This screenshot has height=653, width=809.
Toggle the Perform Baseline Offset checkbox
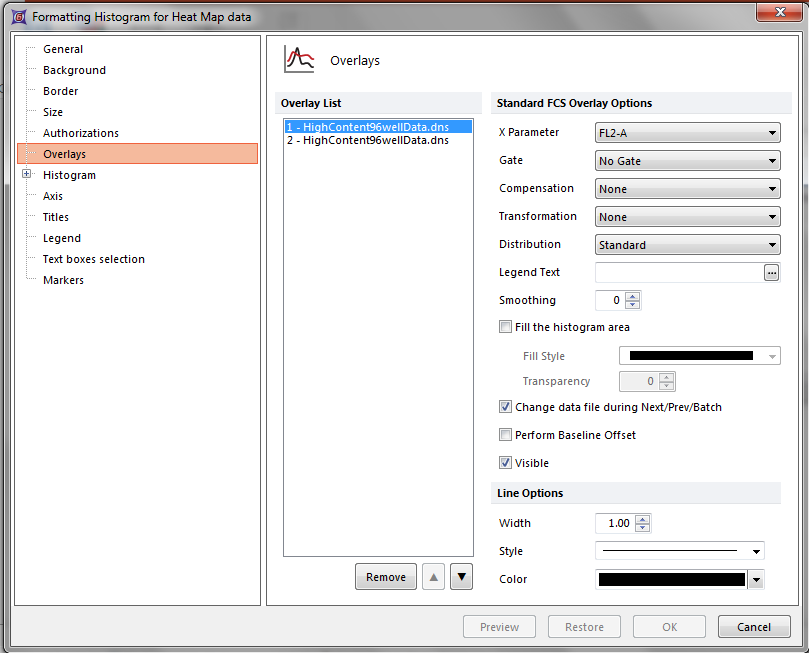(x=505, y=435)
